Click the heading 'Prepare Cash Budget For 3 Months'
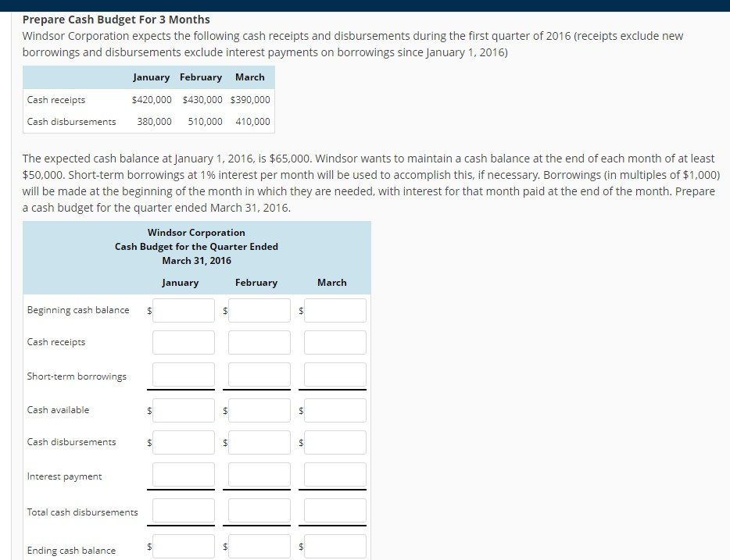The width and height of the screenshot is (730, 560). pos(116,20)
